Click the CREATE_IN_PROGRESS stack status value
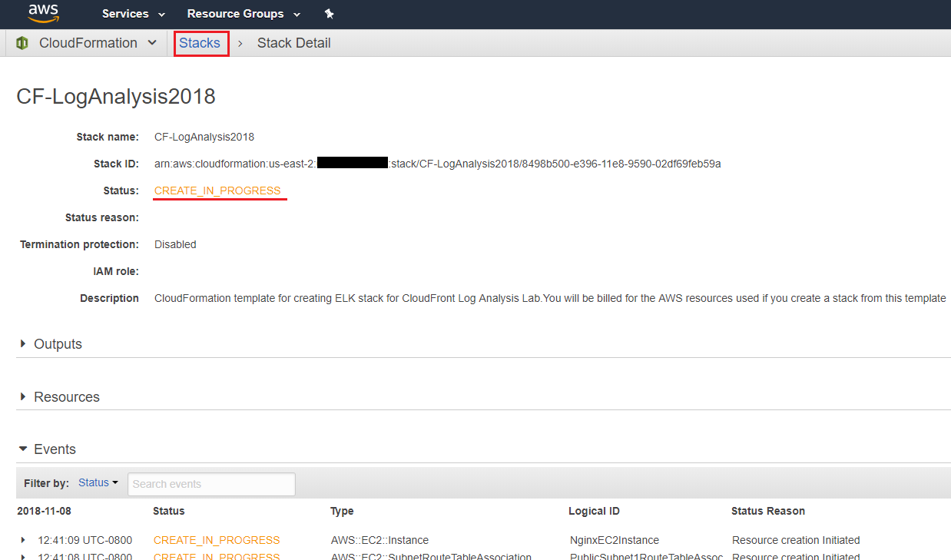 217,191
